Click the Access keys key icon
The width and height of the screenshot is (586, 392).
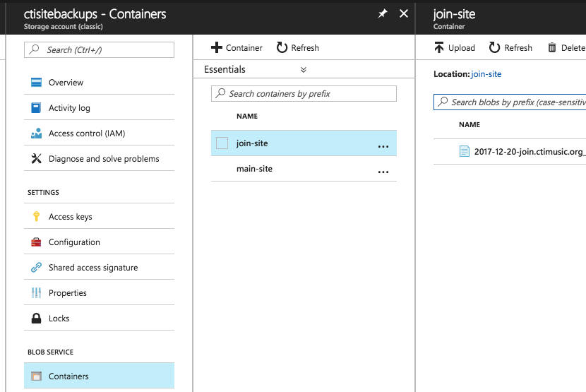[36, 217]
